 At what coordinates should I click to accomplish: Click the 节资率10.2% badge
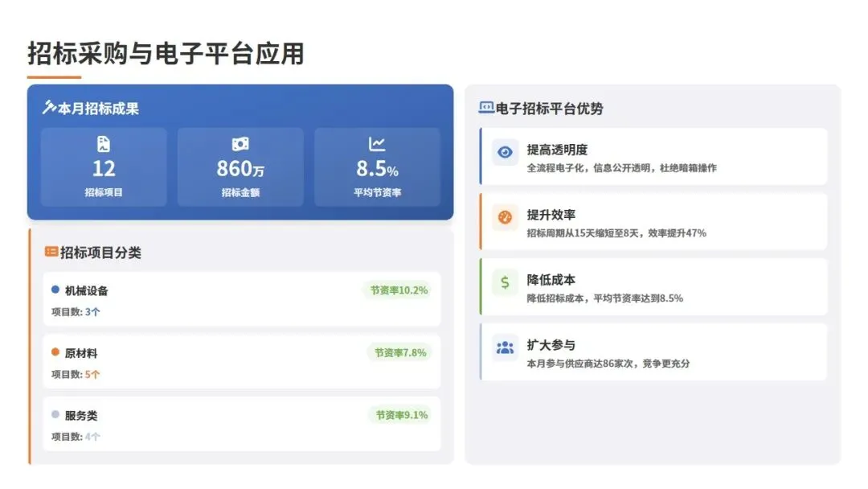(399, 290)
